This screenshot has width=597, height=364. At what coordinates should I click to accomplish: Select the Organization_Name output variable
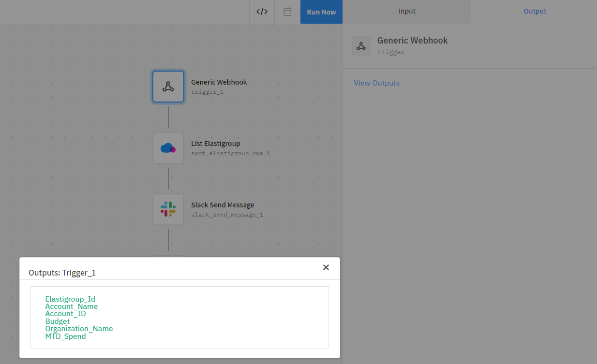[79, 329]
